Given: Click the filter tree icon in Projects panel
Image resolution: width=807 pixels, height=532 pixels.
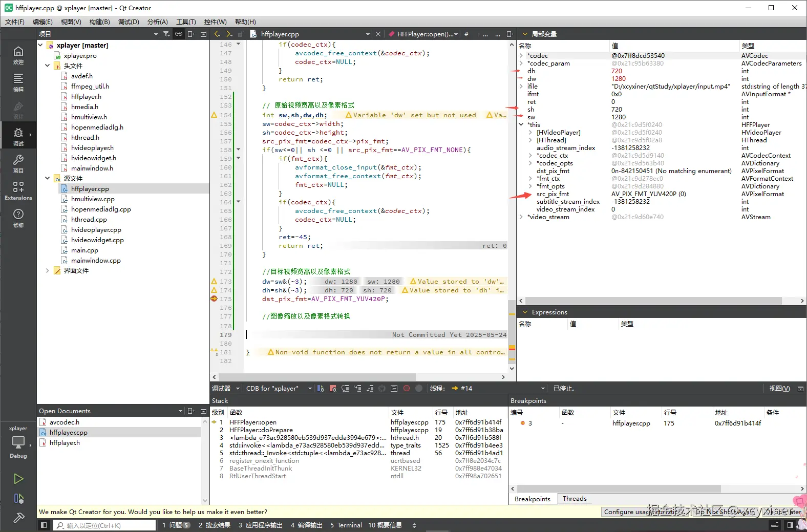Looking at the screenshot, I should (x=166, y=34).
